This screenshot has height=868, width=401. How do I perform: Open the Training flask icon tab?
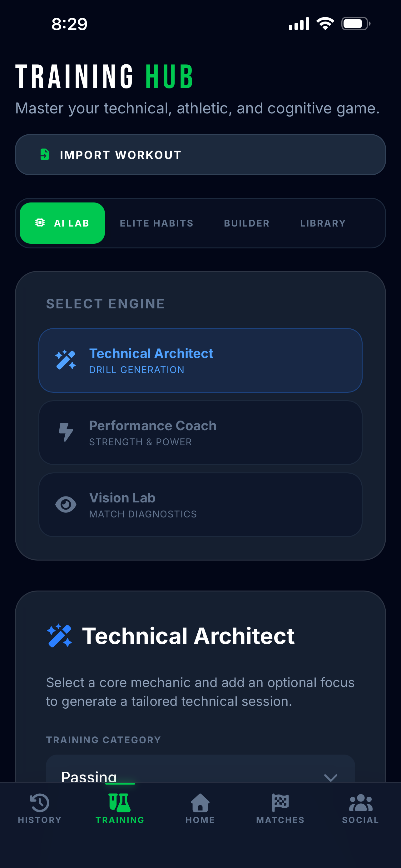click(x=120, y=803)
